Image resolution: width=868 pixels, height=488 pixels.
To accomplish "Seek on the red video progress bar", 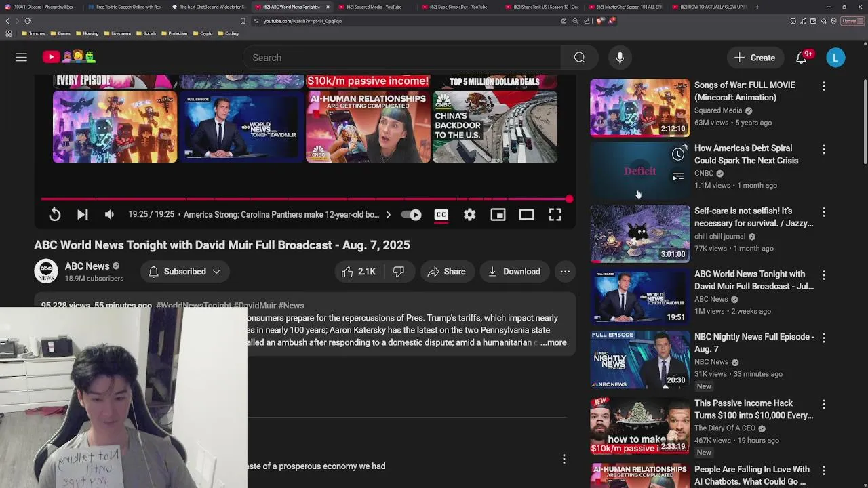I will pyautogui.click(x=305, y=199).
